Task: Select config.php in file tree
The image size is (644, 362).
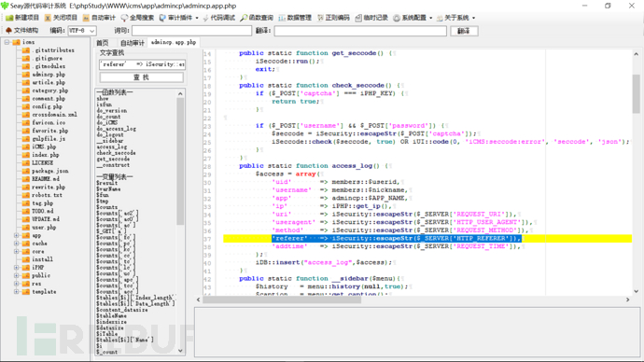Action: (47, 106)
